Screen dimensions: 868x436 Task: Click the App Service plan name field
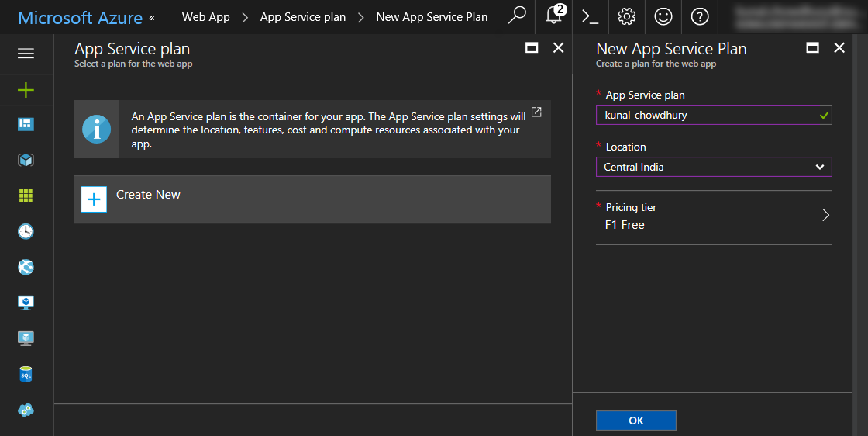pos(714,116)
